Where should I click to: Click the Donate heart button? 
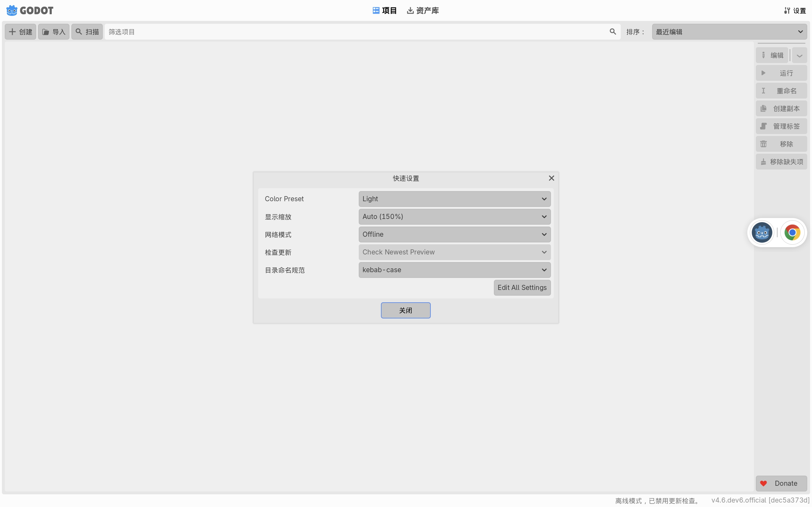[x=781, y=483]
